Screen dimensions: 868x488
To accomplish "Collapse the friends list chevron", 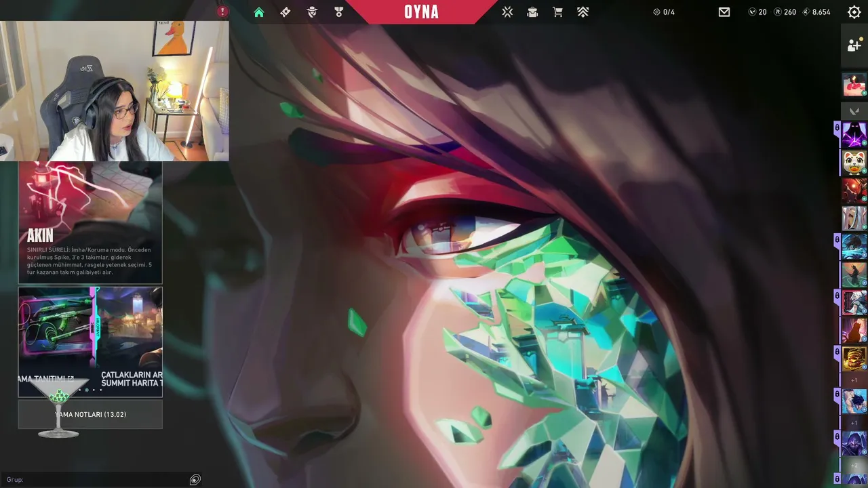I will tap(854, 110).
